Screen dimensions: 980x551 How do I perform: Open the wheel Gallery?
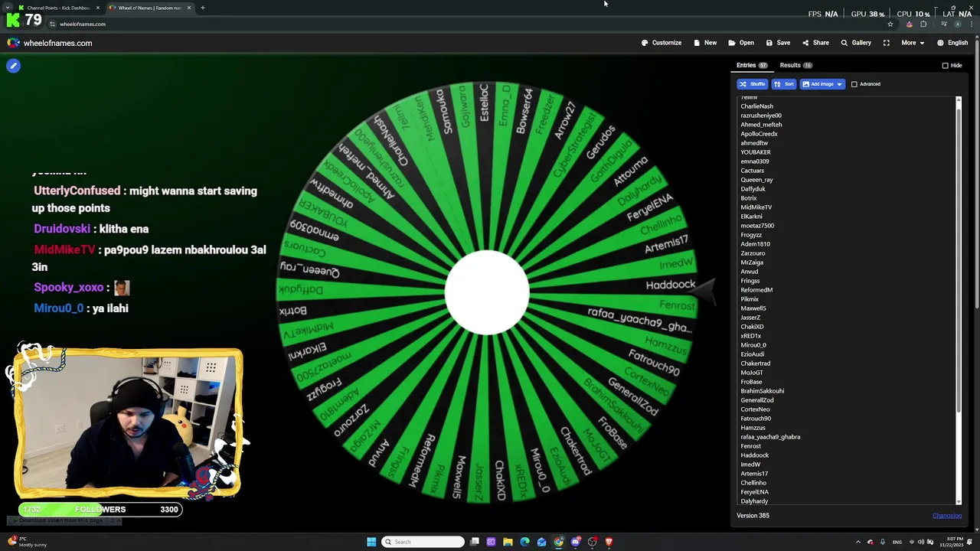pos(856,43)
